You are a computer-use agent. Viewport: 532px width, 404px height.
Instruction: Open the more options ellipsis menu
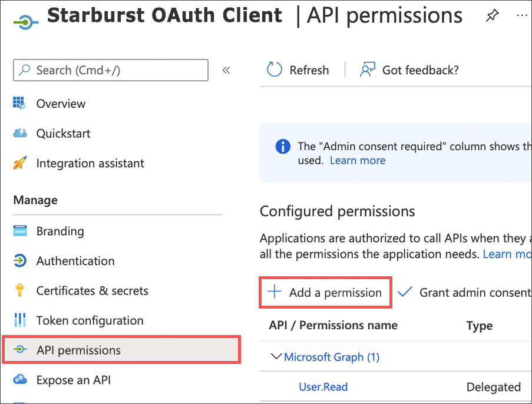(x=522, y=15)
